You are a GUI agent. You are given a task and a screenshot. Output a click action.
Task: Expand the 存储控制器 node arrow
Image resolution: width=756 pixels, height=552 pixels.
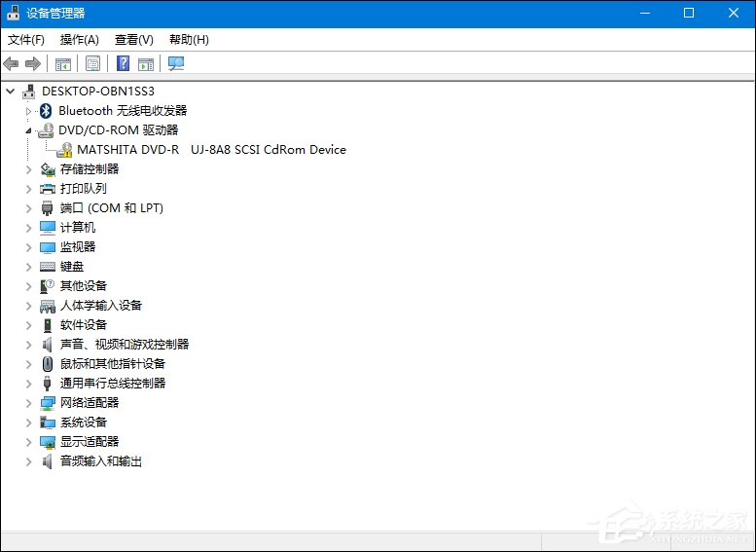28,169
